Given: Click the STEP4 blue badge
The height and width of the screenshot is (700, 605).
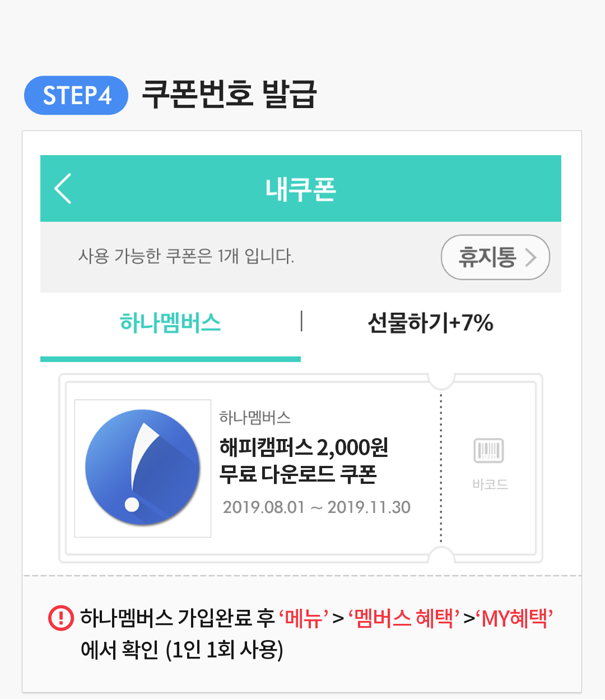Looking at the screenshot, I should (76, 95).
